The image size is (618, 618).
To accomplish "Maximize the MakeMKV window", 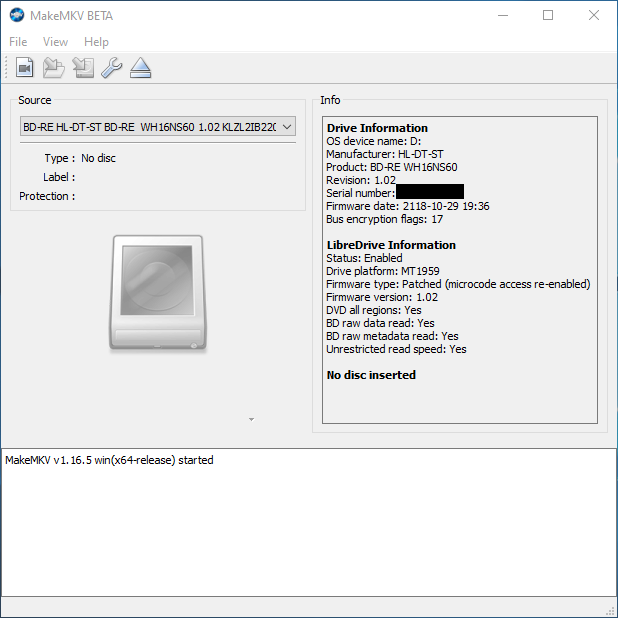I will [x=548, y=15].
